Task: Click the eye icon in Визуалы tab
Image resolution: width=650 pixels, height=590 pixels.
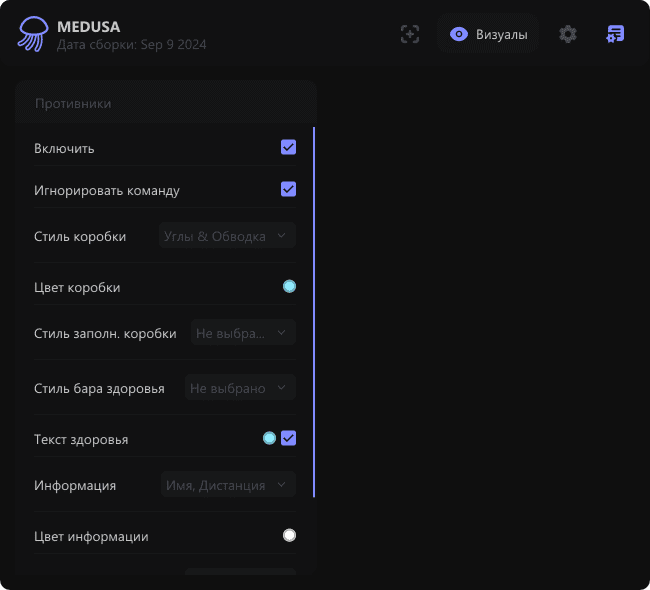Action: [459, 34]
